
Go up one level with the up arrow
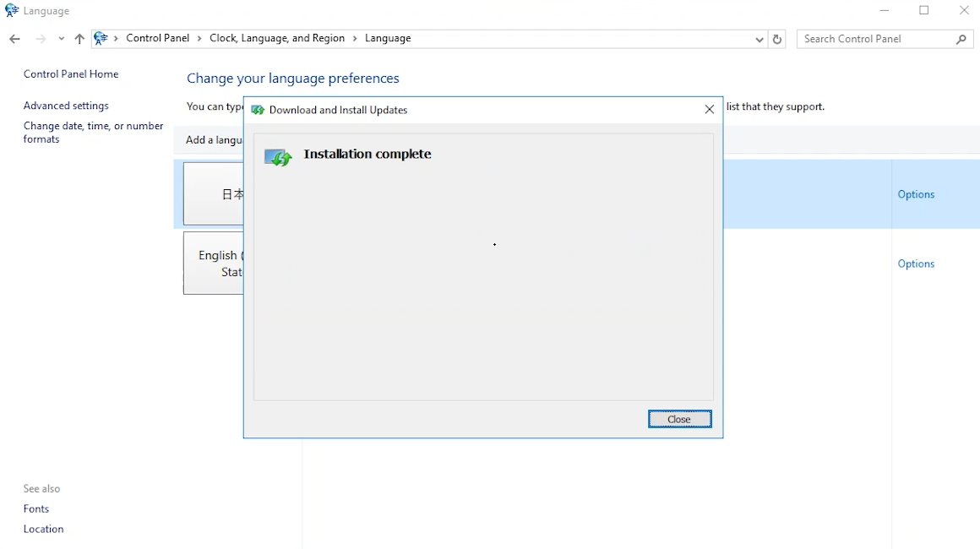[79, 39]
